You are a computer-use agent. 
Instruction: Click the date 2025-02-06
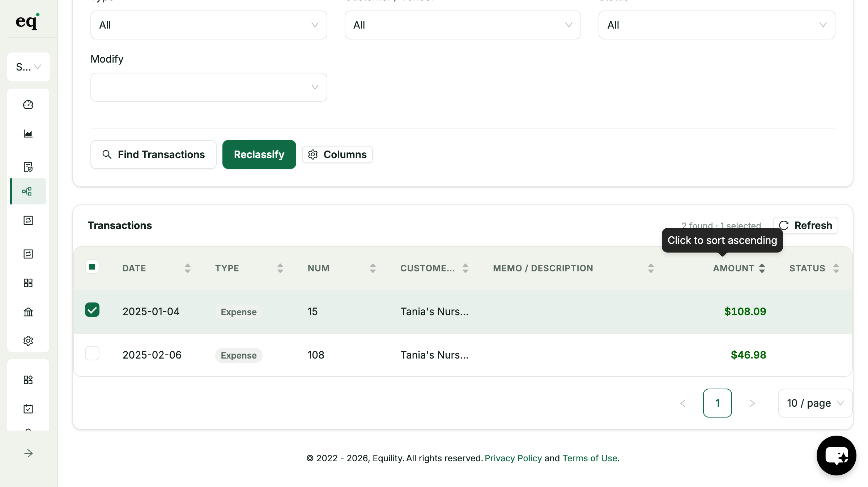pyautogui.click(x=152, y=355)
